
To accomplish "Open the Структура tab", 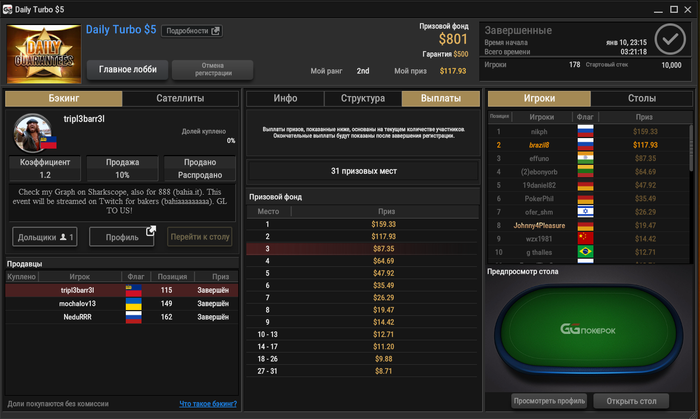I will coord(363,98).
